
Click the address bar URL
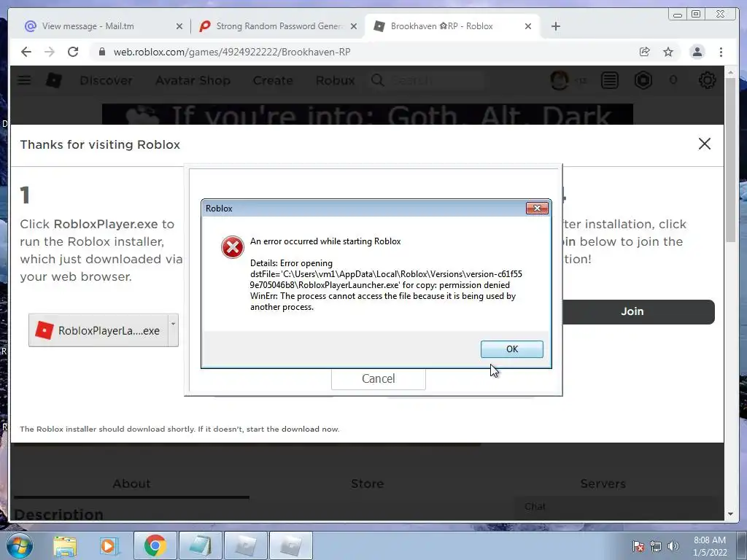point(231,52)
